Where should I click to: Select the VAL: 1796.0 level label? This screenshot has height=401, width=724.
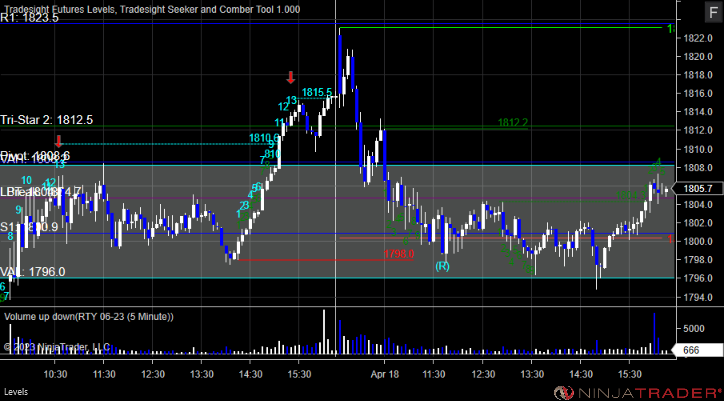tap(32, 272)
